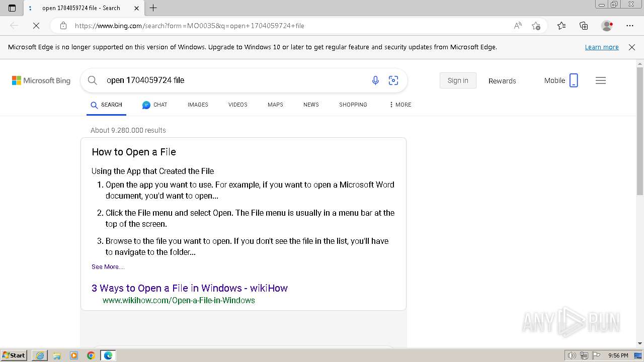This screenshot has height=362, width=644.
Task: Open the Favorites list icon
Action: click(x=561, y=26)
